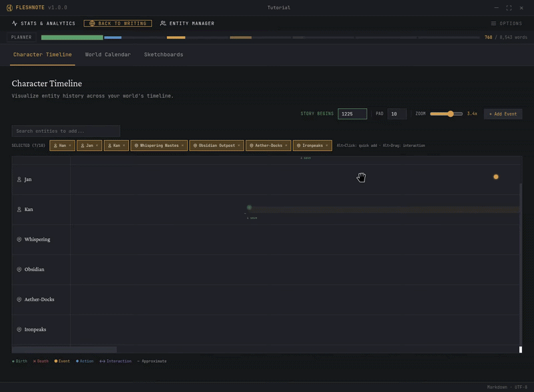Click the word count 768 / 8,543 words

(x=506, y=37)
